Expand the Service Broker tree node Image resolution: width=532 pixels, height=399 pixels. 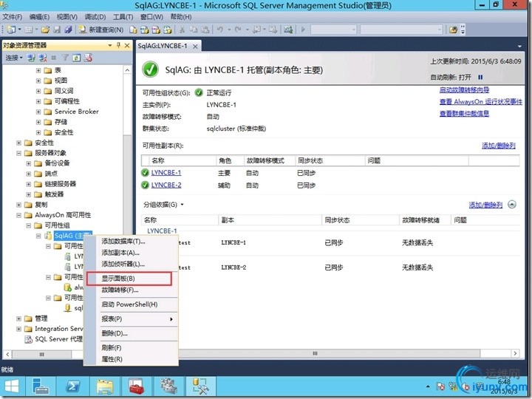(38, 112)
